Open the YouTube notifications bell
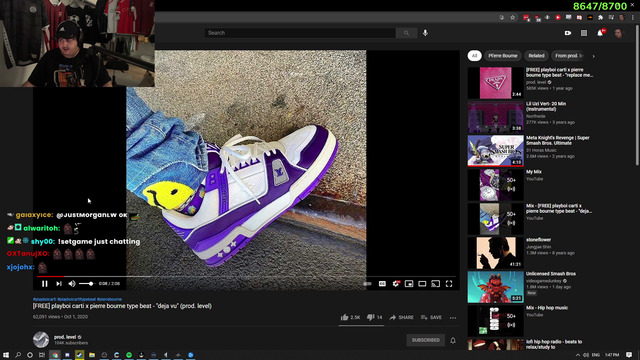This screenshot has width=640, height=360. click(600, 33)
